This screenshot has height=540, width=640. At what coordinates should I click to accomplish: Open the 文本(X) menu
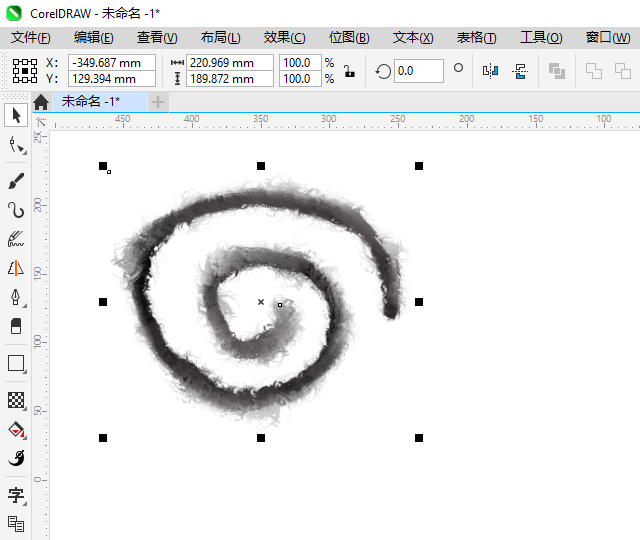(x=413, y=38)
